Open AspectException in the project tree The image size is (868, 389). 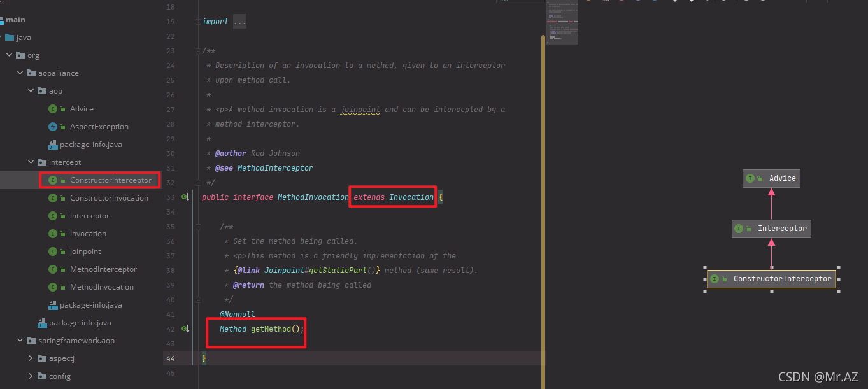(x=99, y=127)
